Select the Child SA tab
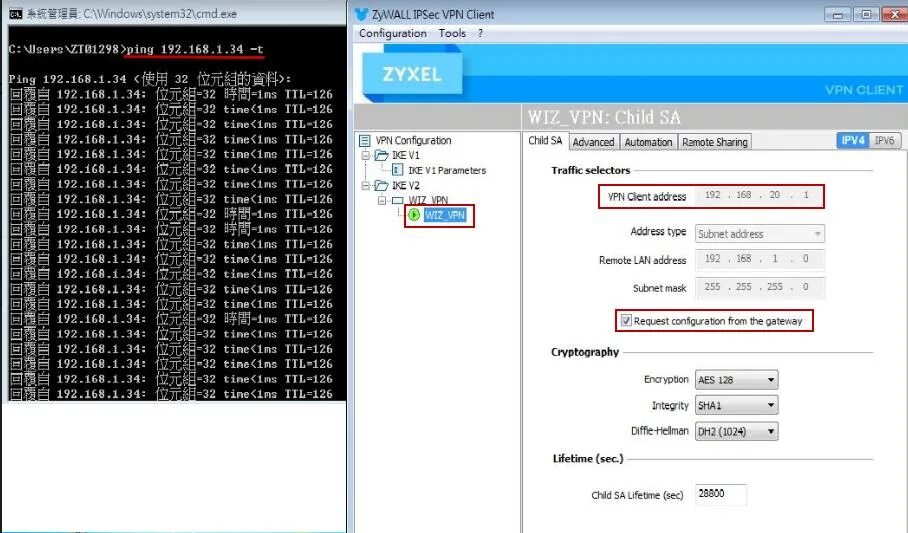 point(545,141)
